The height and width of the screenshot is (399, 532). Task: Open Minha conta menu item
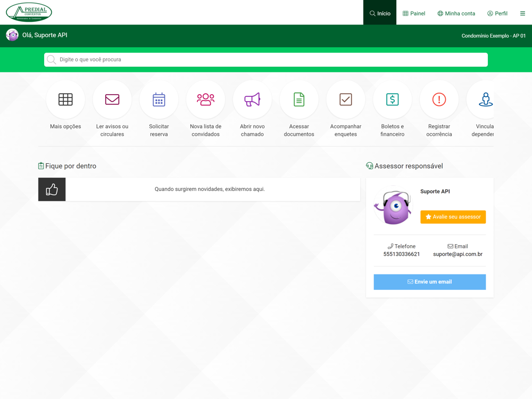tap(456, 14)
